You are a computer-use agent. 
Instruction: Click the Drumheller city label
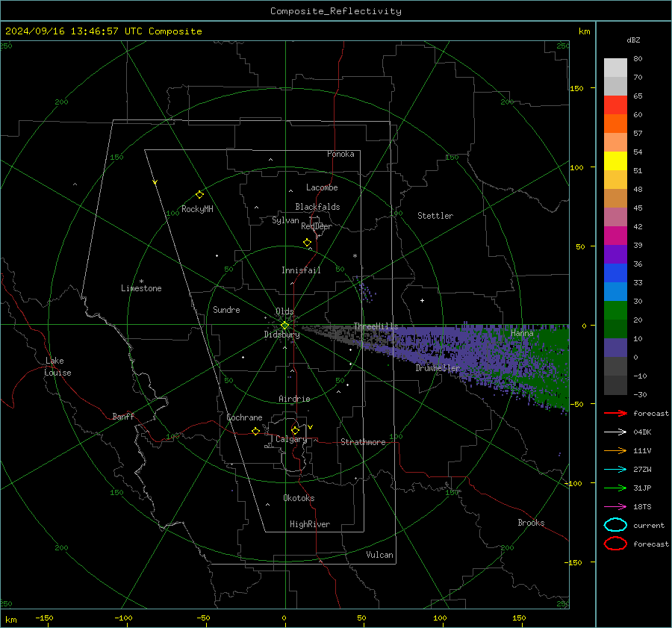[438, 368]
